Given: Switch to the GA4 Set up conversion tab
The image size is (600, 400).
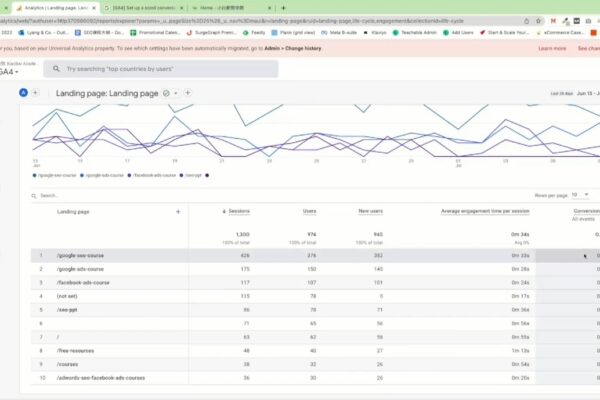Looking at the screenshot, I should [143, 8].
